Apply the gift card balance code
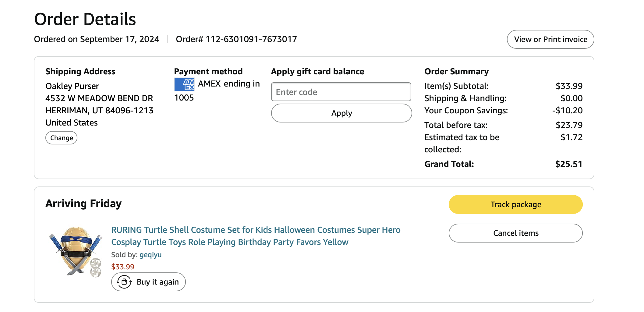The image size is (644, 312). click(x=341, y=113)
